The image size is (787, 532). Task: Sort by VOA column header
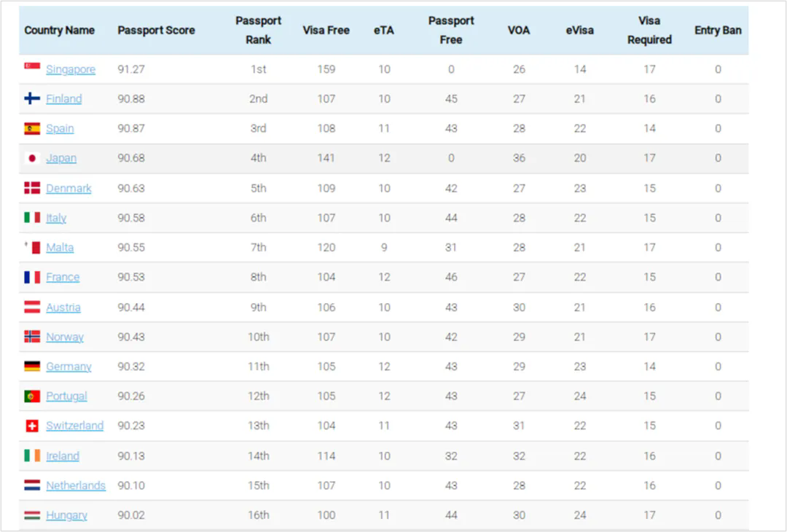tap(519, 30)
